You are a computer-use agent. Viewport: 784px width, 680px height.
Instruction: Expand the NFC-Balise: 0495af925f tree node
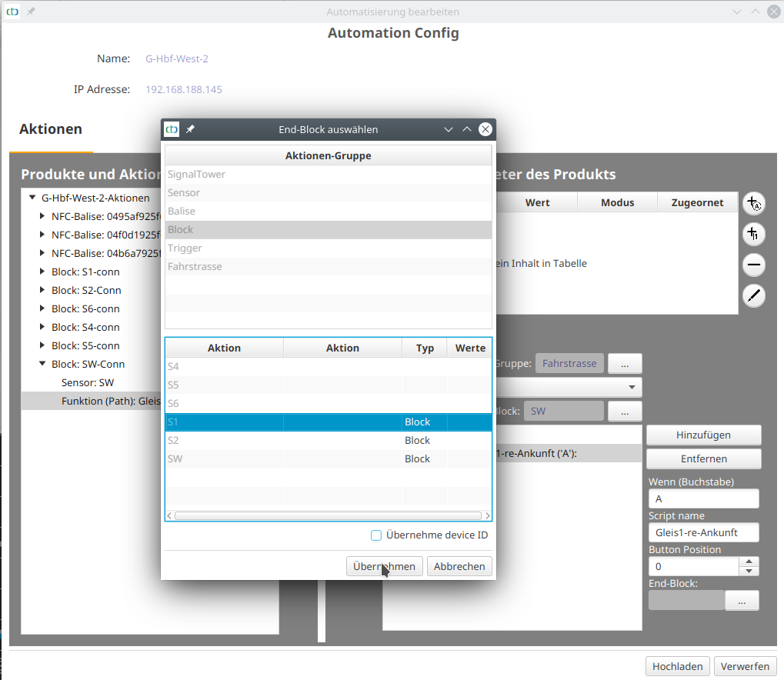coord(42,216)
